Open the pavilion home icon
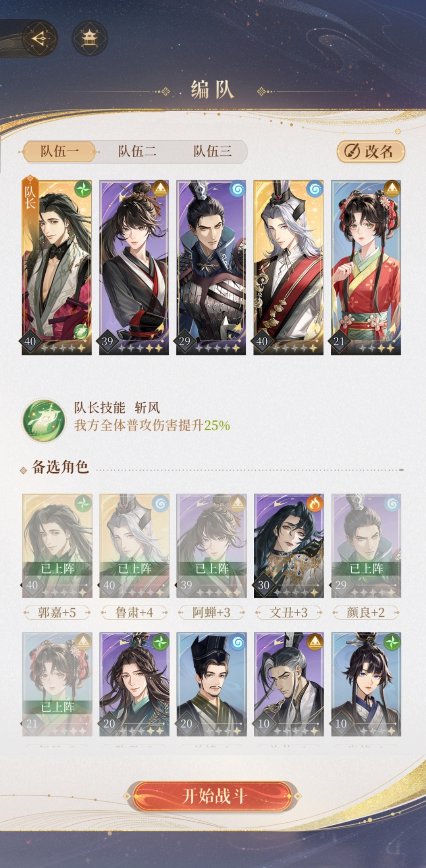Image resolution: width=426 pixels, height=868 pixels. [90, 38]
